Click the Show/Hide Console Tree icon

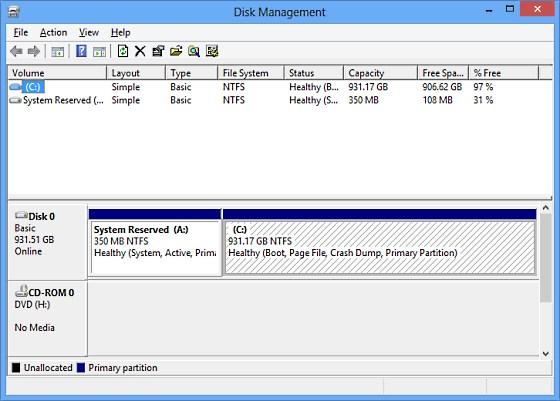point(58,52)
